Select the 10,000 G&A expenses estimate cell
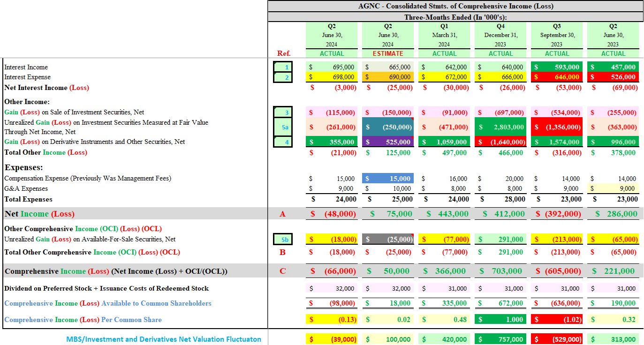 [388, 188]
